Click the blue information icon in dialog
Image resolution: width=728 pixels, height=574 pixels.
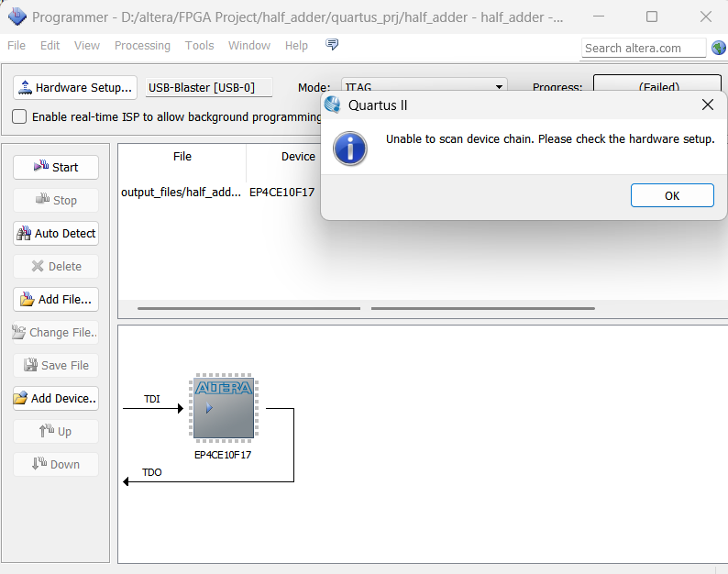(x=350, y=149)
